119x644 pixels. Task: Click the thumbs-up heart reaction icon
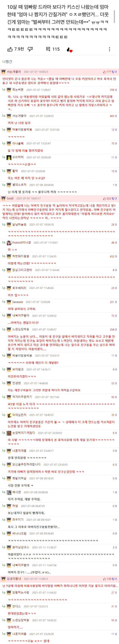coord(69,50)
